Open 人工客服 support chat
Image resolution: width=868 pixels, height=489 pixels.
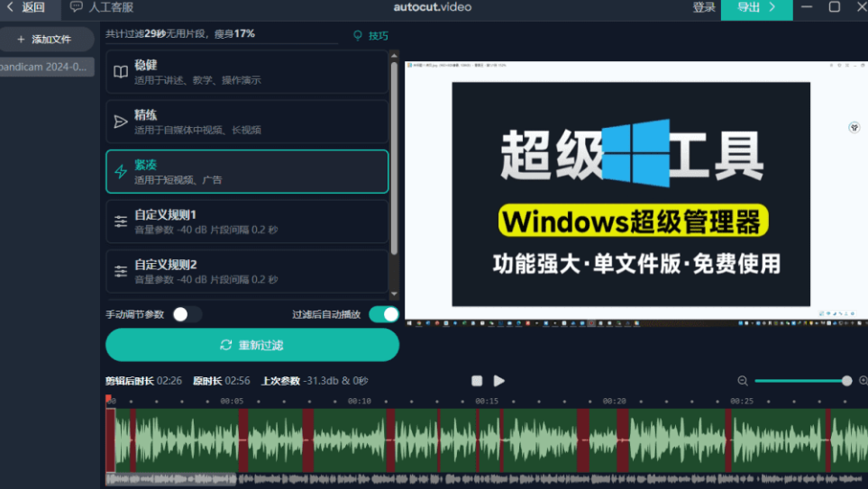(102, 7)
